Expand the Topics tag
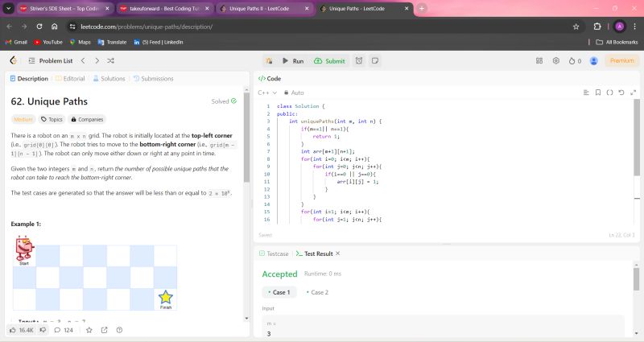Screen dimensions: 644x342 (52, 119)
